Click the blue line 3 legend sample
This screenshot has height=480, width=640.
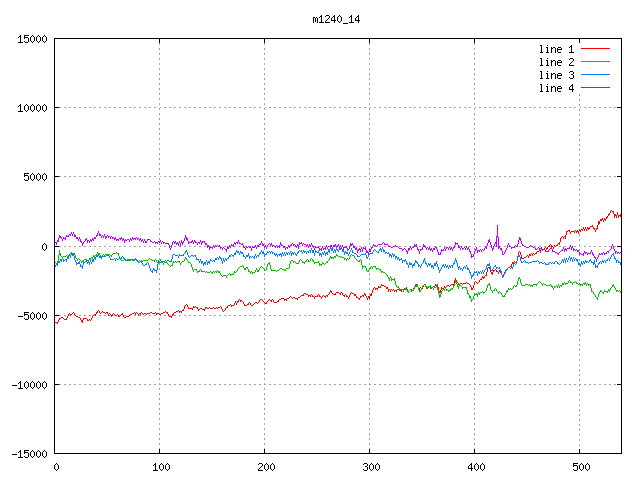[595, 75]
